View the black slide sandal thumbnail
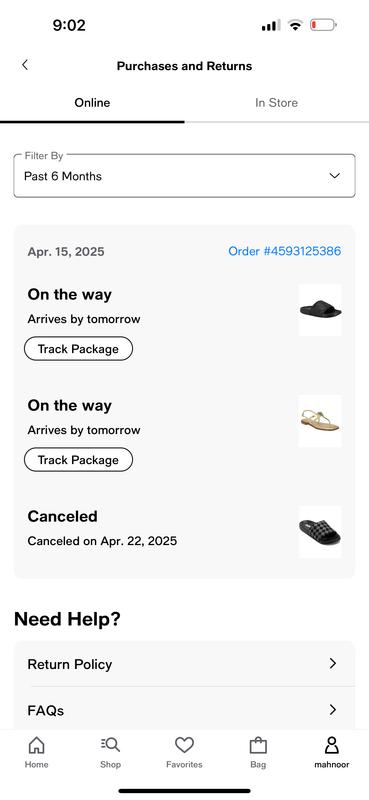369x800 pixels. coord(320,310)
